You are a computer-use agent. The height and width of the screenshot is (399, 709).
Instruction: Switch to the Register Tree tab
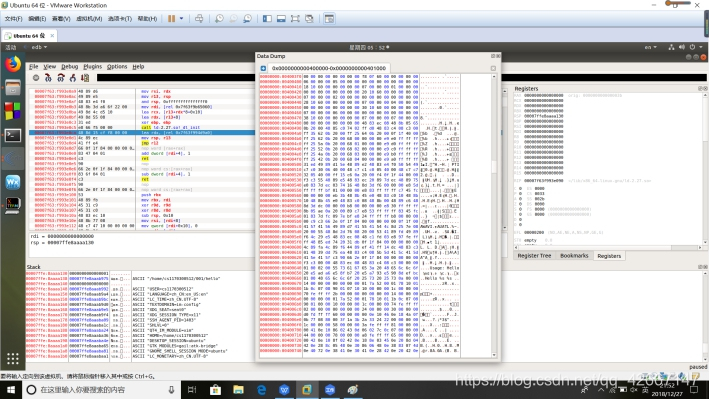point(534,256)
